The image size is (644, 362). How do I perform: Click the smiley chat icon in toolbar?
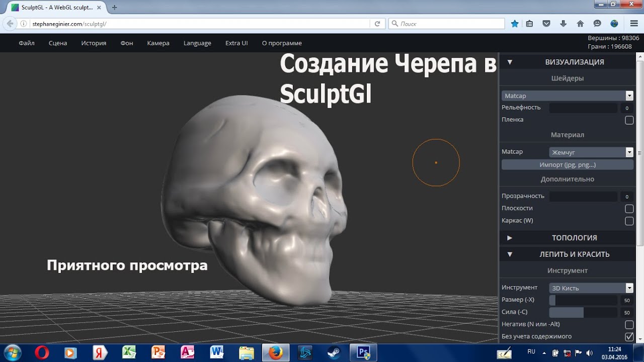pyautogui.click(x=597, y=24)
